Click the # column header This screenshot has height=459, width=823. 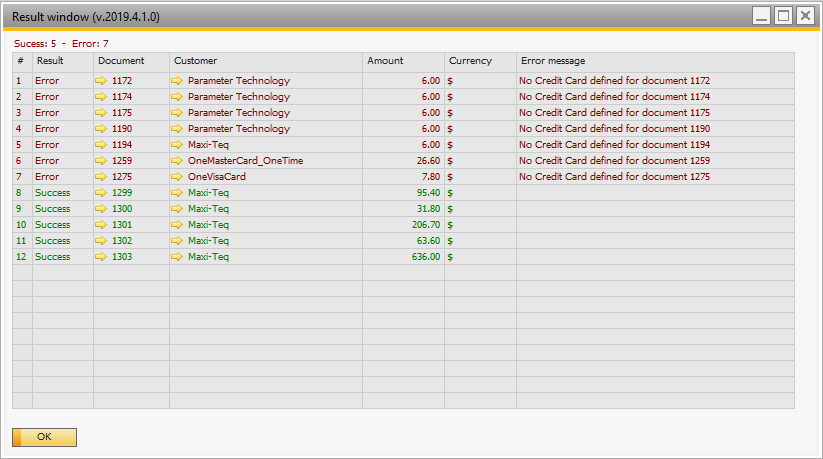(x=23, y=61)
